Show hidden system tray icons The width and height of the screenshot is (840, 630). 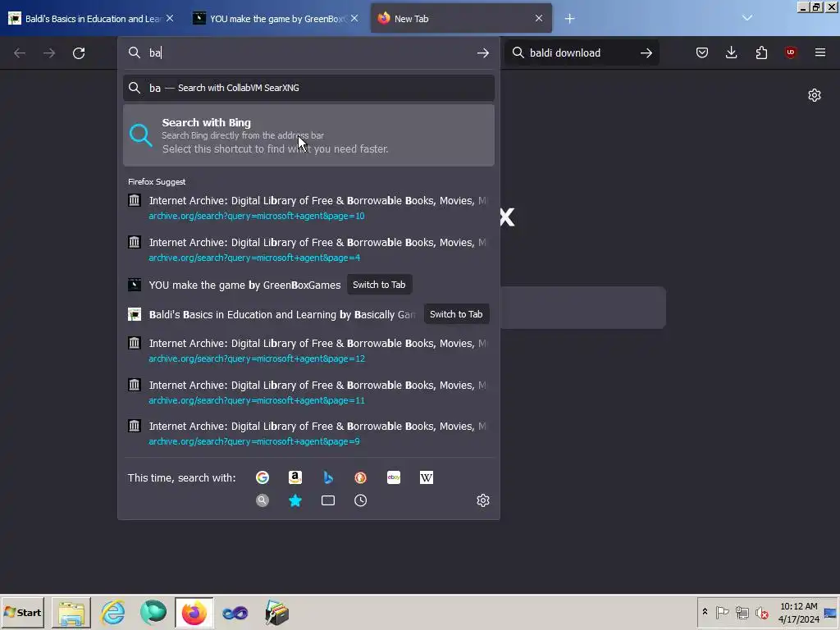pos(705,612)
